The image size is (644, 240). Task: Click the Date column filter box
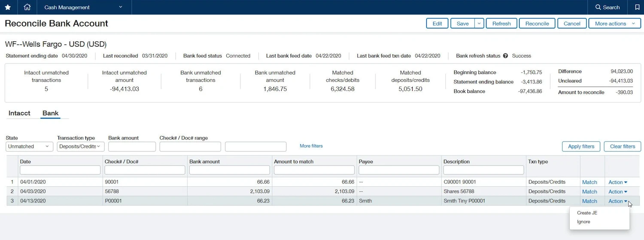point(60,170)
